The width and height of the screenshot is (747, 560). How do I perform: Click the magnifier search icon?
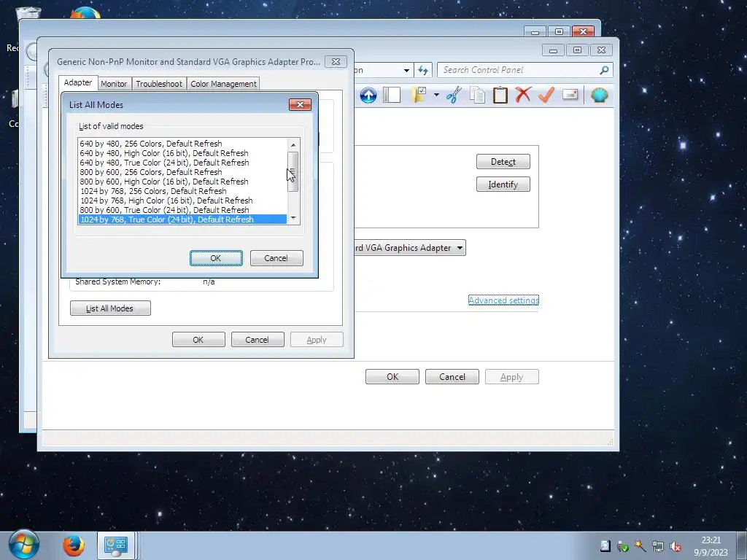pos(604,71)
